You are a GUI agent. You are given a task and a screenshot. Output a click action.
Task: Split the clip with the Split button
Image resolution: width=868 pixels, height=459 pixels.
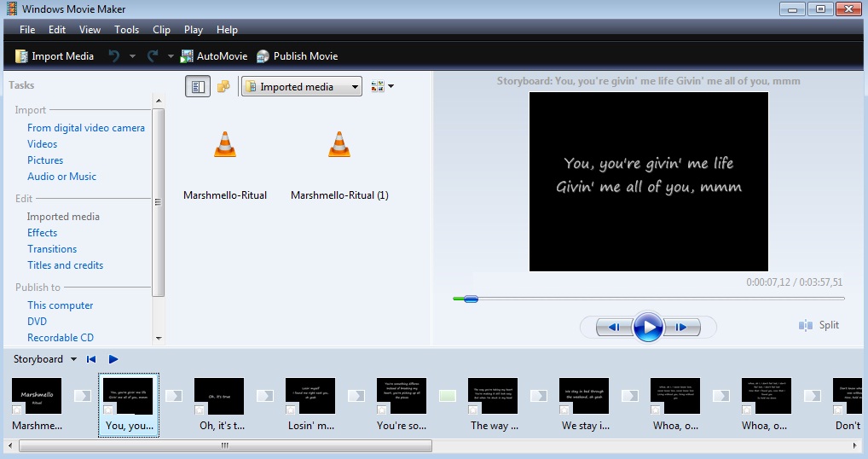pyautogui.click(x=819, y=325)
